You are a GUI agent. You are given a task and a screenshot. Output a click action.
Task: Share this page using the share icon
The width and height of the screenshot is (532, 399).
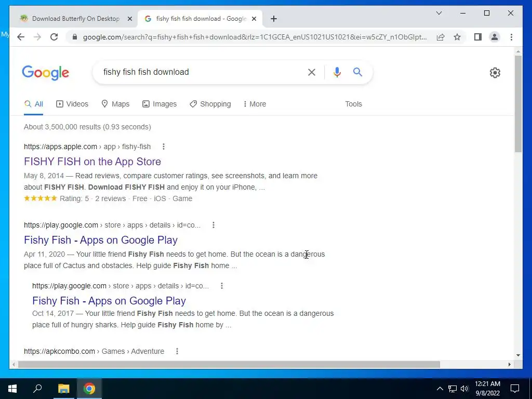coord(441,37)
